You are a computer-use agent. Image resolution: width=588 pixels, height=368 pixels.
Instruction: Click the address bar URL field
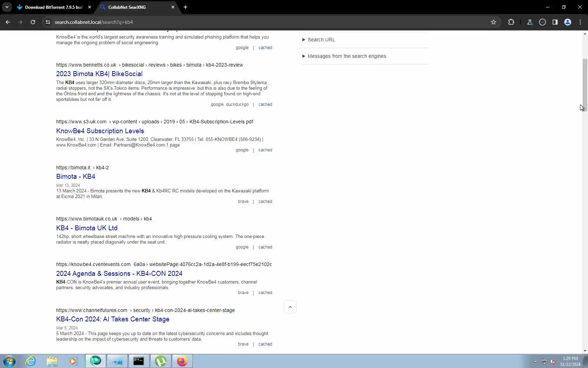(x=269, y=22)
